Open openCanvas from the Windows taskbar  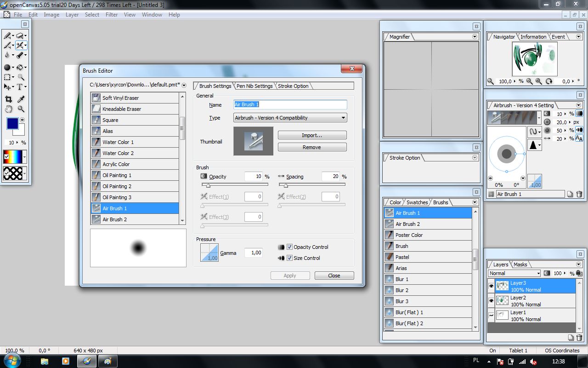coord(87,361)
